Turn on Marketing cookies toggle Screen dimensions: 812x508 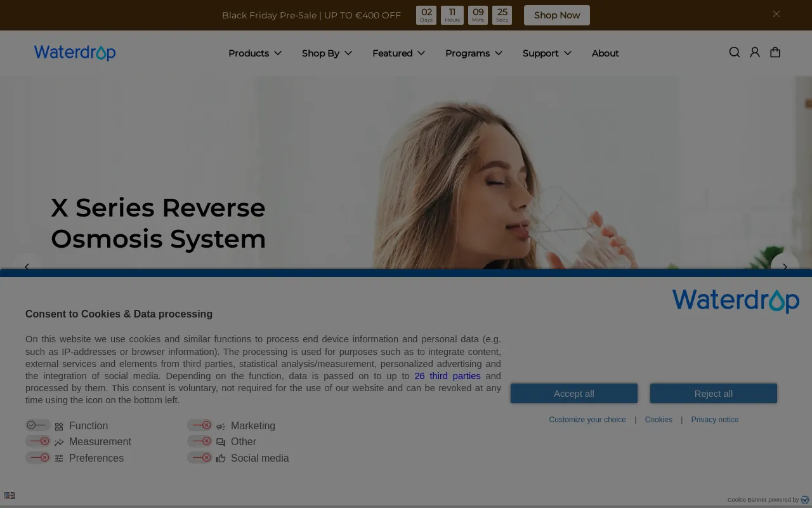point(200,425)
